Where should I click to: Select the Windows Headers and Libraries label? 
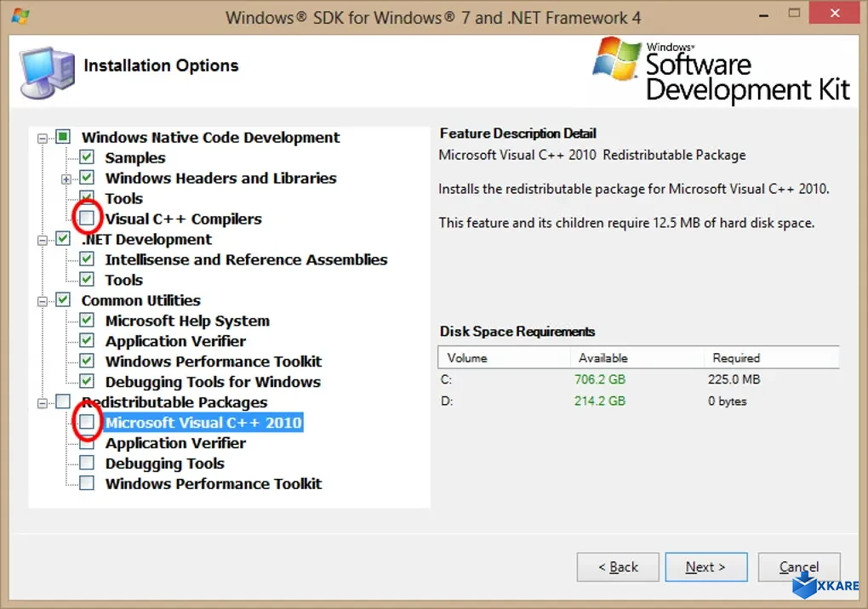221,178
